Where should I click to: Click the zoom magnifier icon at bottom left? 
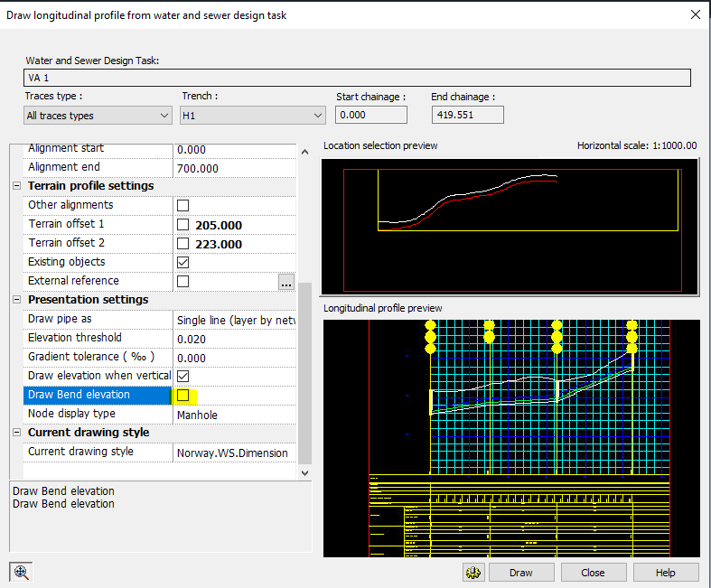click(20, 572)
